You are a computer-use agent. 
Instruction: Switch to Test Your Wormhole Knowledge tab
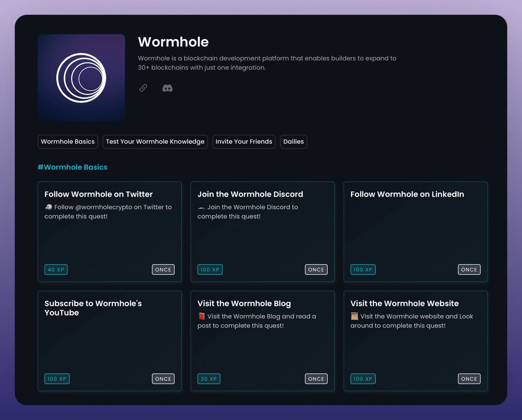pyautogui.click(x=155, y=142)
